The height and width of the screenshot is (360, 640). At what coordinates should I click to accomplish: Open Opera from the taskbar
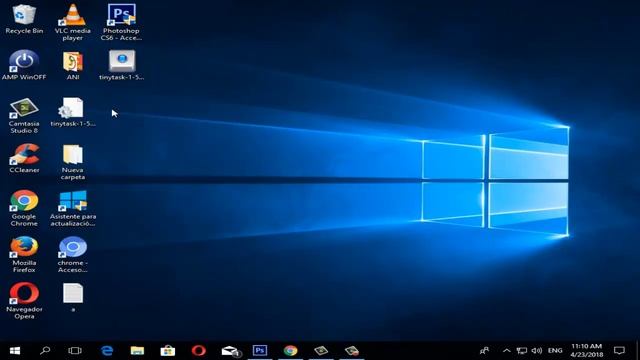[x=198, y=351]
